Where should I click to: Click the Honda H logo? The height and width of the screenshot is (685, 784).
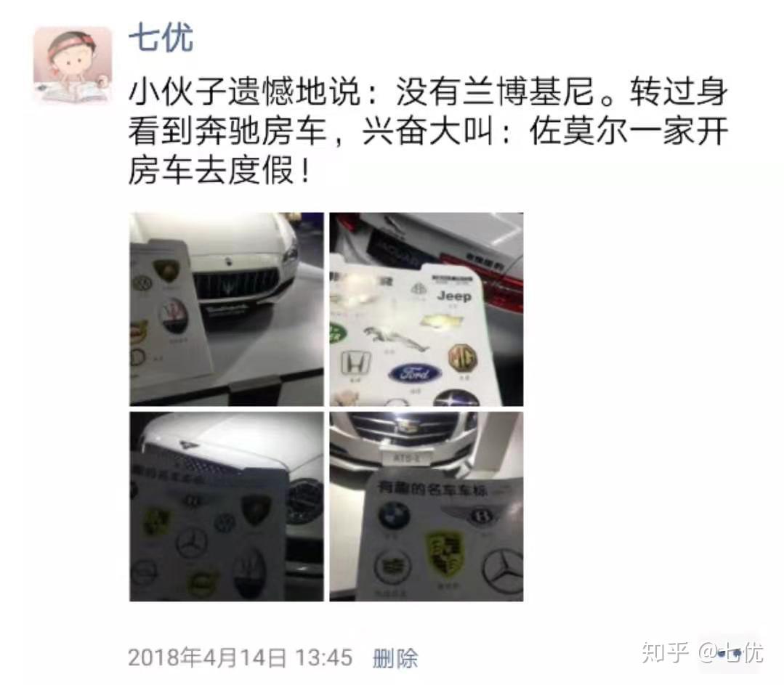tap(356, 362)
